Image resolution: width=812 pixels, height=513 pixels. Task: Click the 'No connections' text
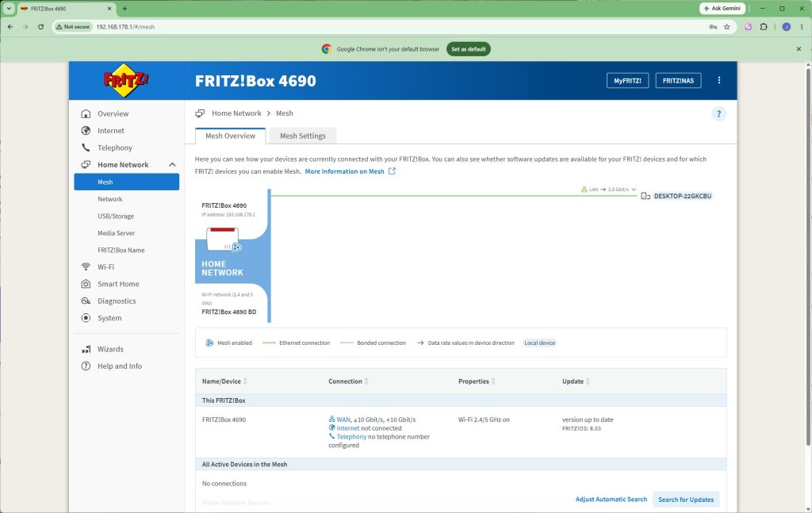point(224,484)
